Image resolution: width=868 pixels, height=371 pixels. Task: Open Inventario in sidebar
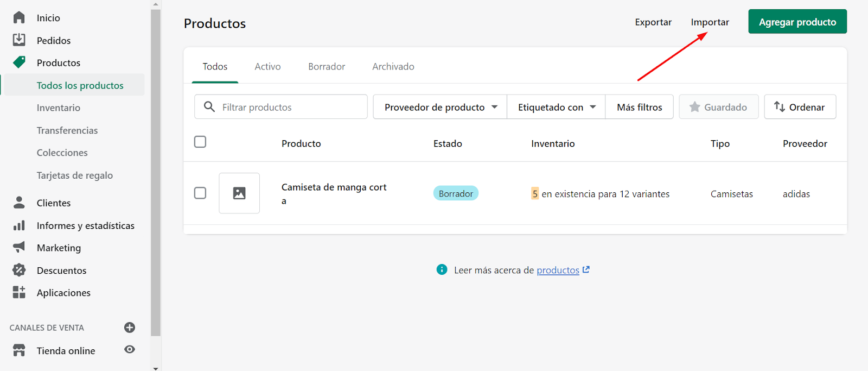click(59, 108)
